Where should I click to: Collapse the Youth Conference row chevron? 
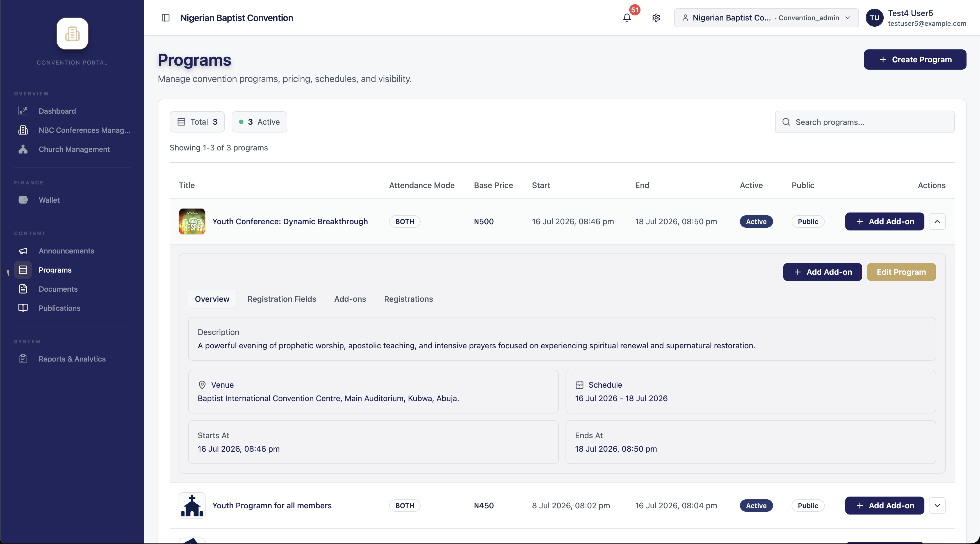[x=937, y=221]
